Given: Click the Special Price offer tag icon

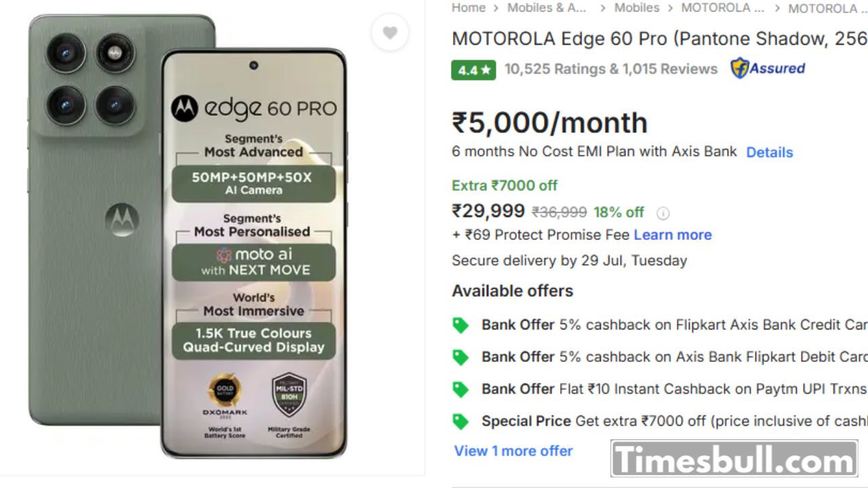Looking at the screenshot, I should pos(460,422).
